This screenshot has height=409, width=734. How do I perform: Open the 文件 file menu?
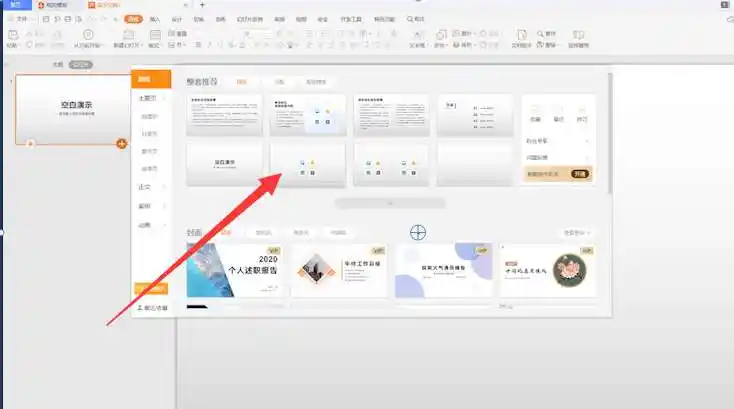pyautogui.click(x=21, y=19)
